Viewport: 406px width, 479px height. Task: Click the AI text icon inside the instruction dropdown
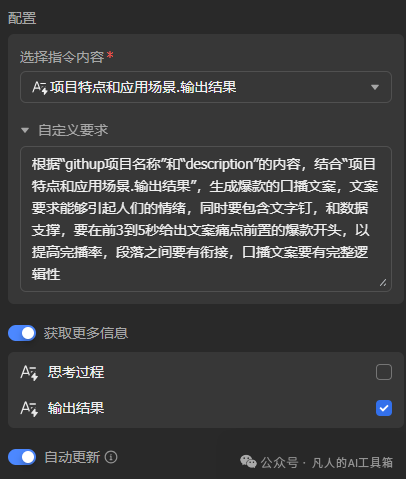[40, 88]
